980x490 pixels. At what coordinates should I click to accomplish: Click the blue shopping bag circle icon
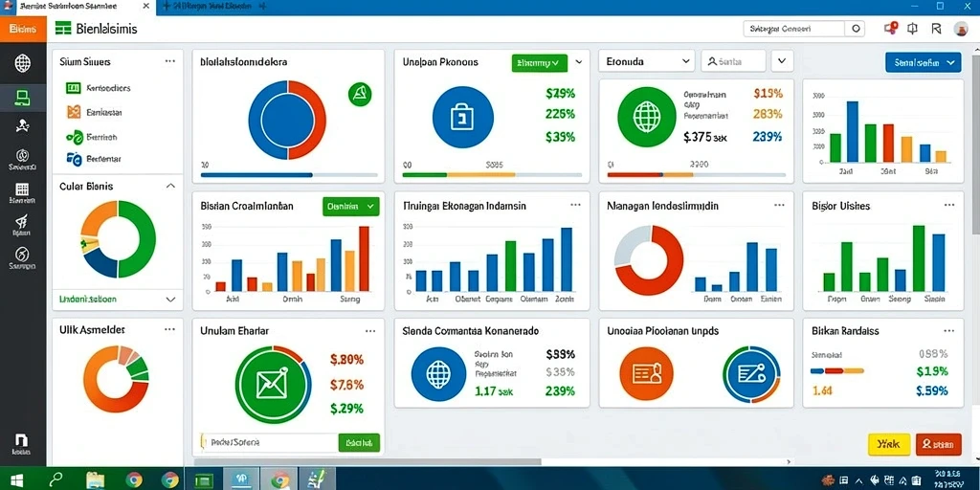(462, 117)
